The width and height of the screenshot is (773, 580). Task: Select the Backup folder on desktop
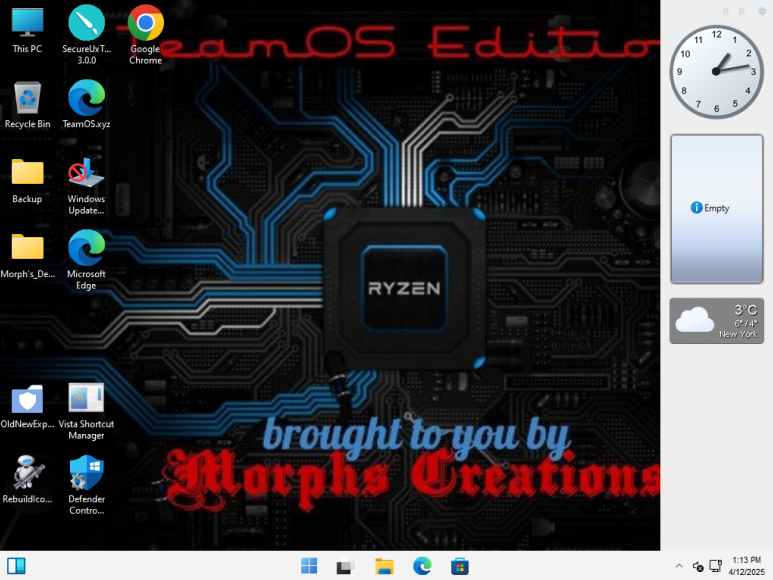27,180
